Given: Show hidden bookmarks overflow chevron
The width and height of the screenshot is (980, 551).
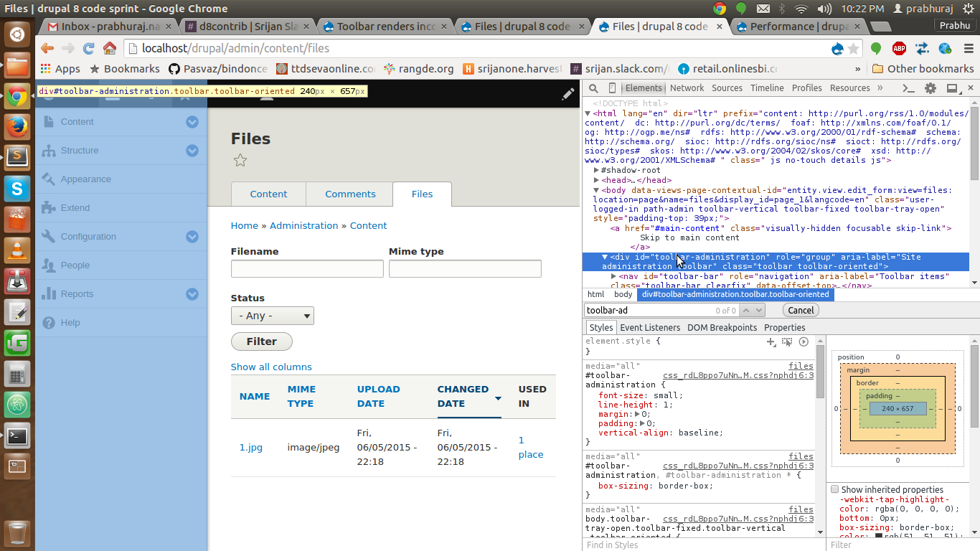Looking at the screenshot, I should coord(858,69).
